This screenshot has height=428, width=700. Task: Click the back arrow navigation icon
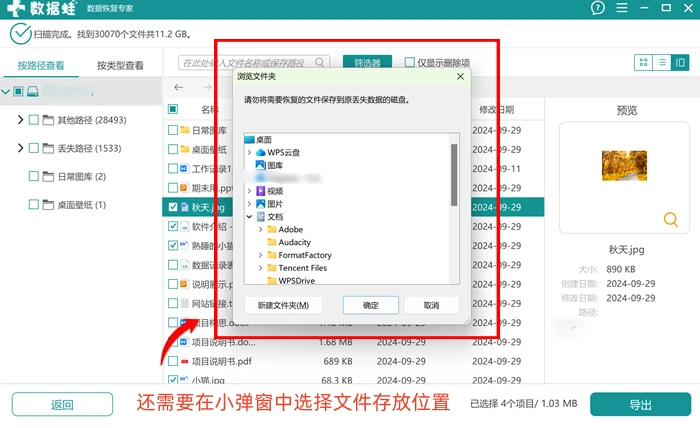click(x=179, y=87)
